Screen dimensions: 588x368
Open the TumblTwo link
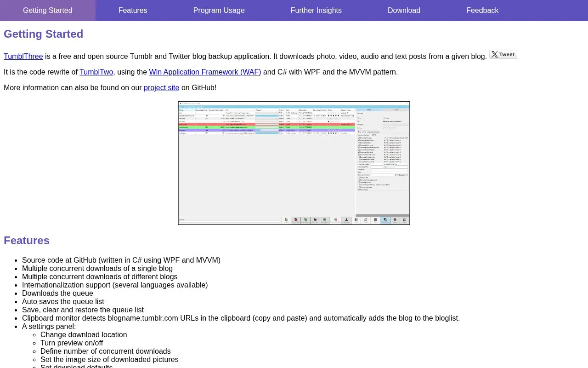point(96,72)
